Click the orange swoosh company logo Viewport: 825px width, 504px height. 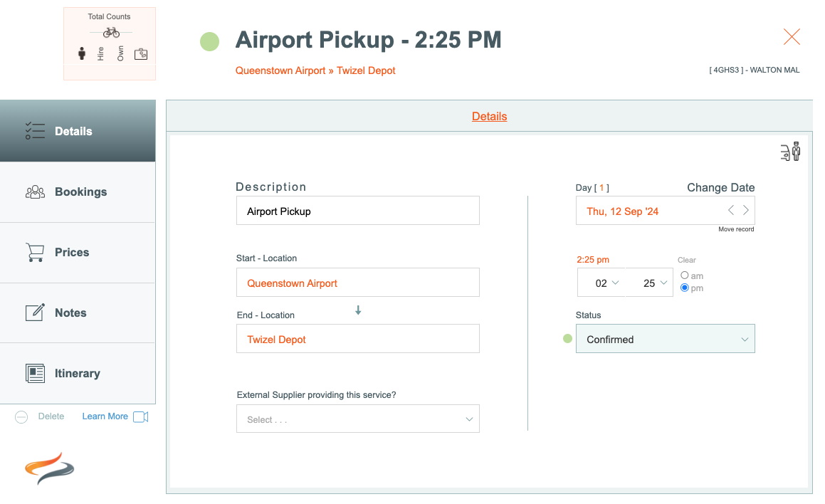(x=49, y=468)
